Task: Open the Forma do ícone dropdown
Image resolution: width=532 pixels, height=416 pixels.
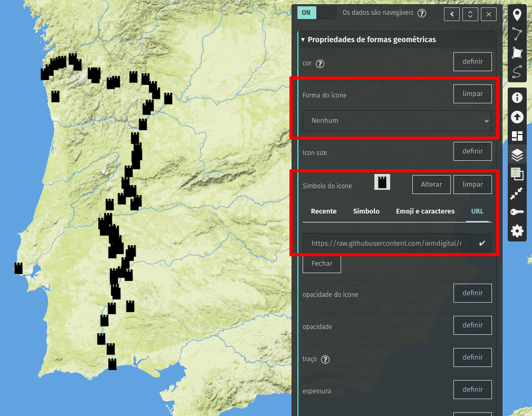Action: tap(397, 121)
